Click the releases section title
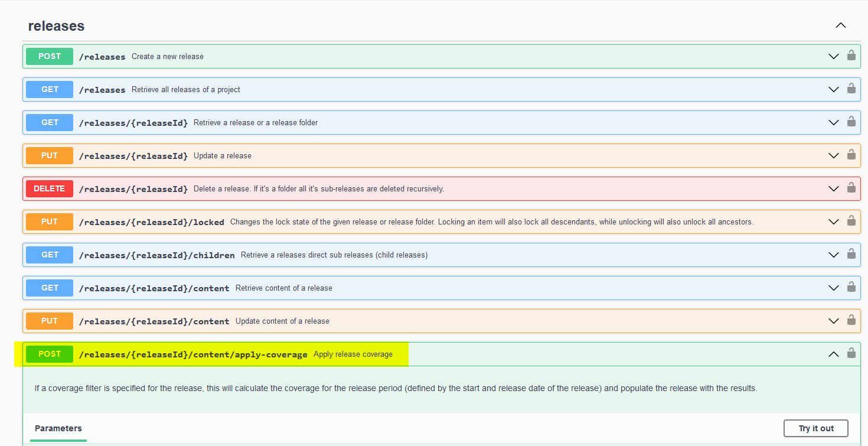Image resolution: width=868 pixels, height=446 pixels. click(56, 25)
